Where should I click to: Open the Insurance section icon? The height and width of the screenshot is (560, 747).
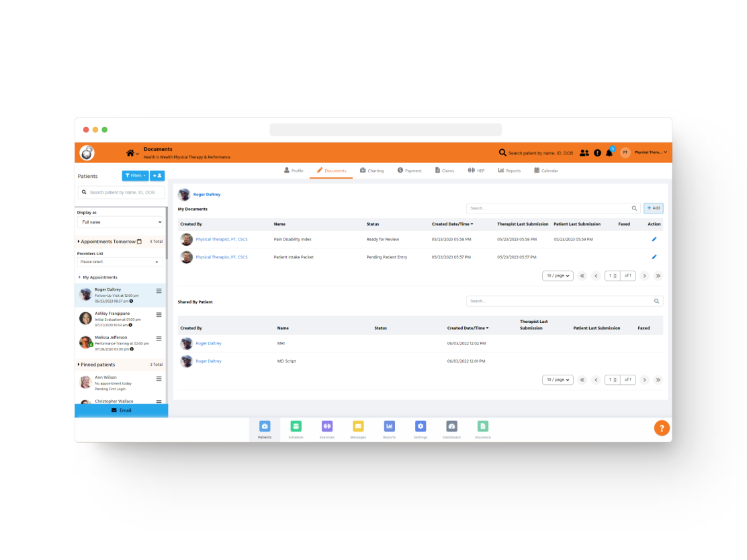coord(483,427)
